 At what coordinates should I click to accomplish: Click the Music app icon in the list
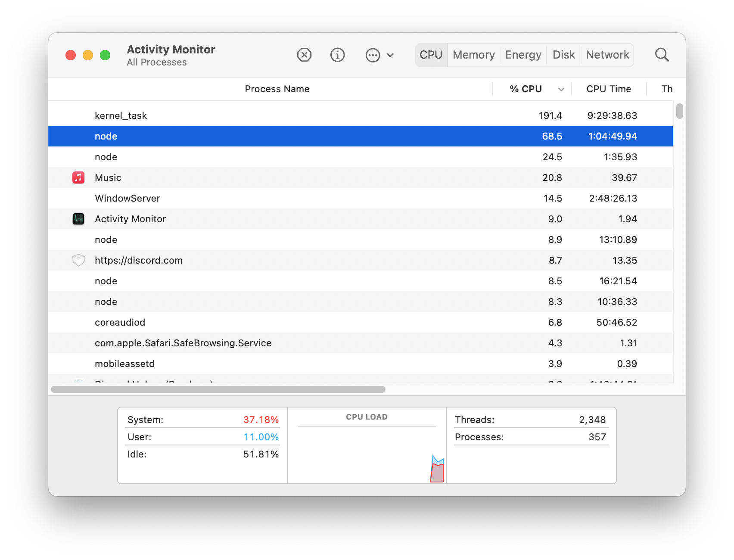coord(78,177)
